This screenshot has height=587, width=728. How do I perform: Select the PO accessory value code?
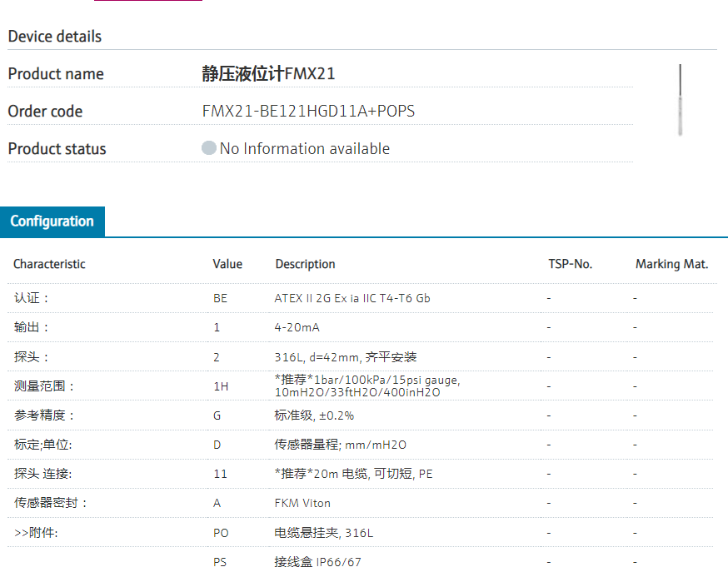click(x=221, y=533)
